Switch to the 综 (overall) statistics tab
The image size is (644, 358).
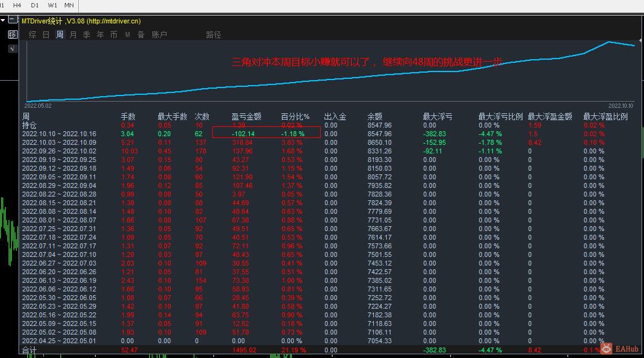[x=33, y=35]
